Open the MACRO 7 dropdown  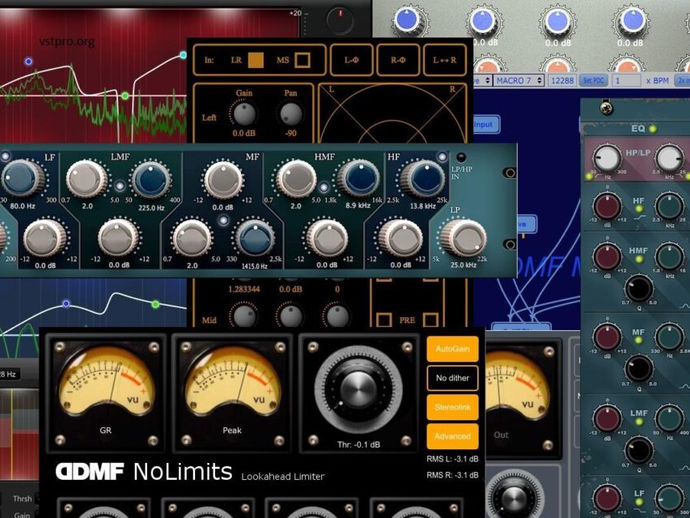pos(518,81)
